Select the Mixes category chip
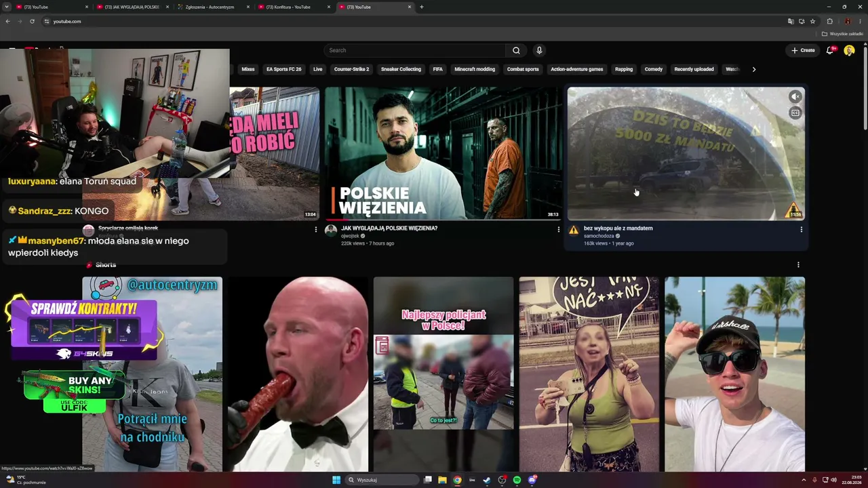 click(248, 69)
